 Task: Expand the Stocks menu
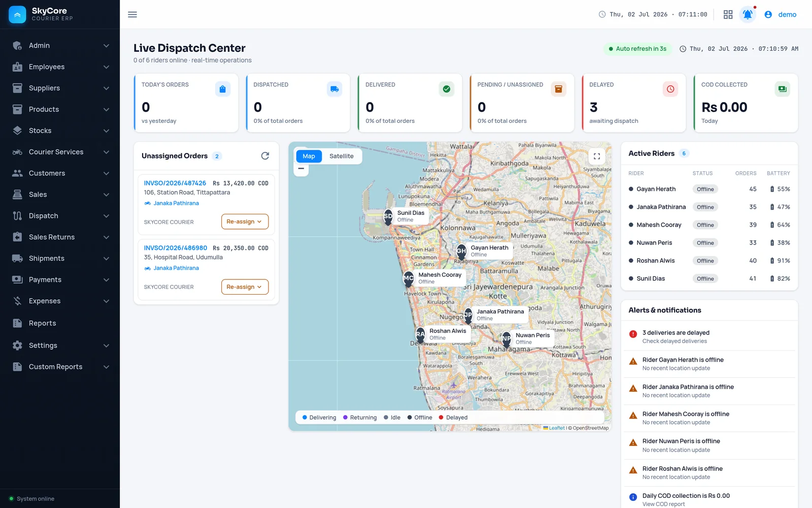(x=60, y=131)
